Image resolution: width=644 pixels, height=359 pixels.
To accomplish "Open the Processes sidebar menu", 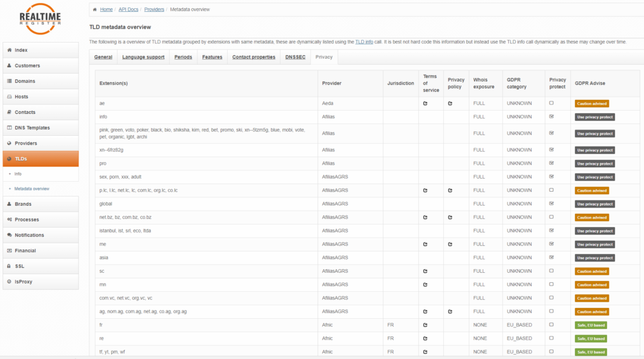I will [x=41, y=220].
